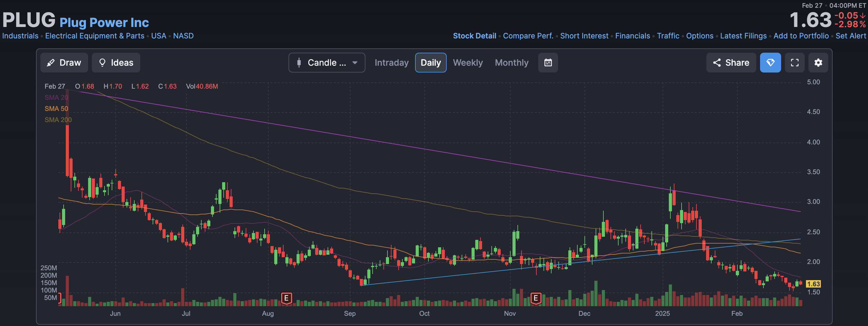This screenshot has height=326, width=868.
Task: Click the 1.63 last price in header
Action: click(810, 20)
